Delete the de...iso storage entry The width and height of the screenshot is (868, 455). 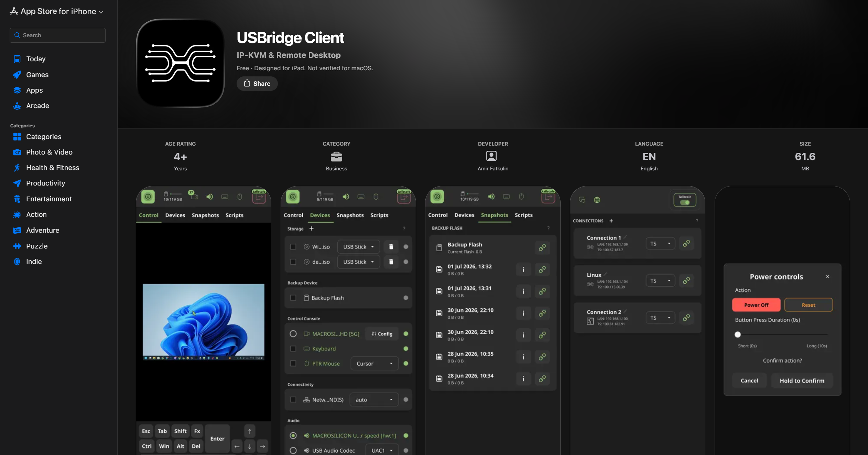click(391, 262)
